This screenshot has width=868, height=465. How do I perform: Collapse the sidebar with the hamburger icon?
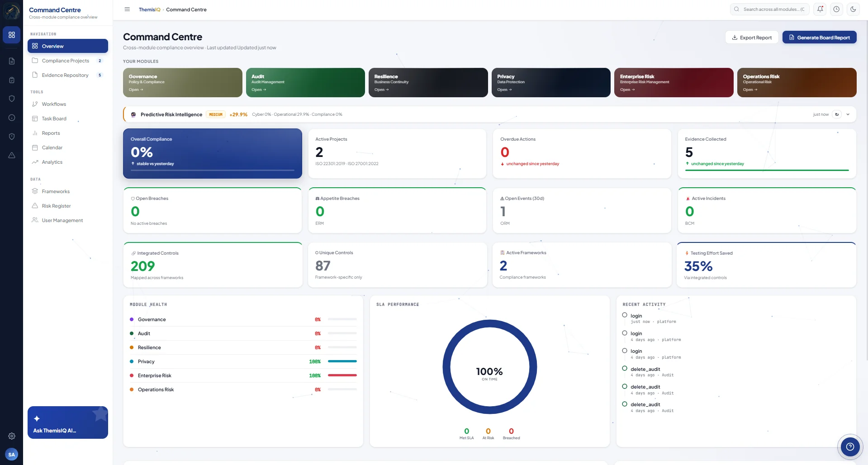tap(127, 9)
